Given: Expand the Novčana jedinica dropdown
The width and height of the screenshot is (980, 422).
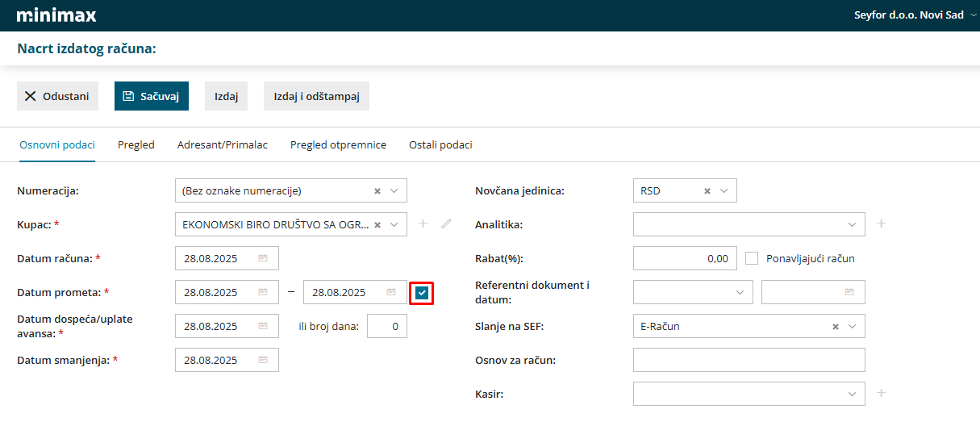Looking at the screenshot, I should click(724, 191).
